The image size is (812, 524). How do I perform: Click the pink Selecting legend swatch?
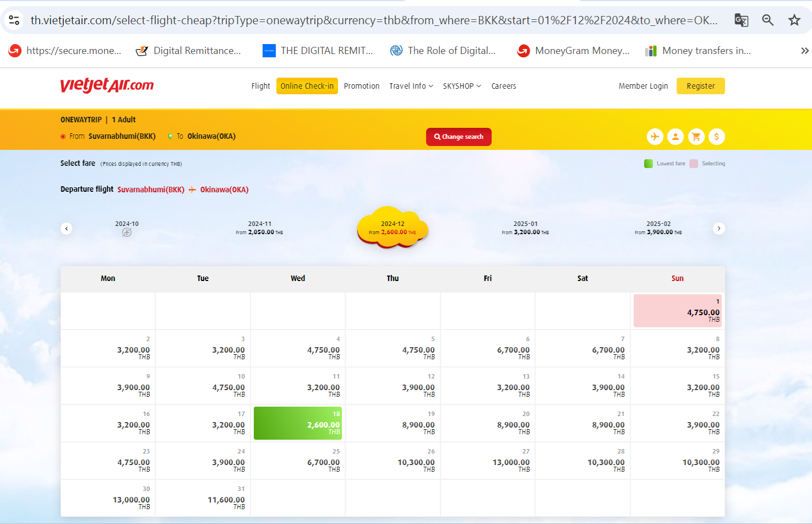coord(694,164)
